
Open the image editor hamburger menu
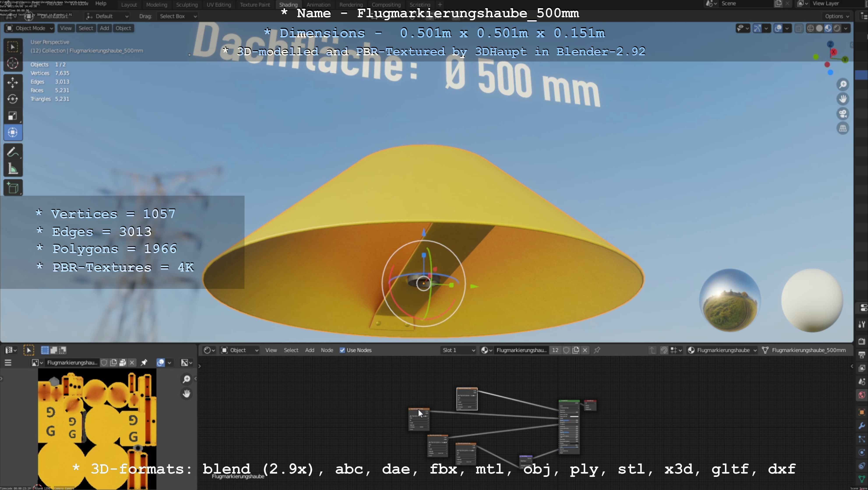[8, 363]
